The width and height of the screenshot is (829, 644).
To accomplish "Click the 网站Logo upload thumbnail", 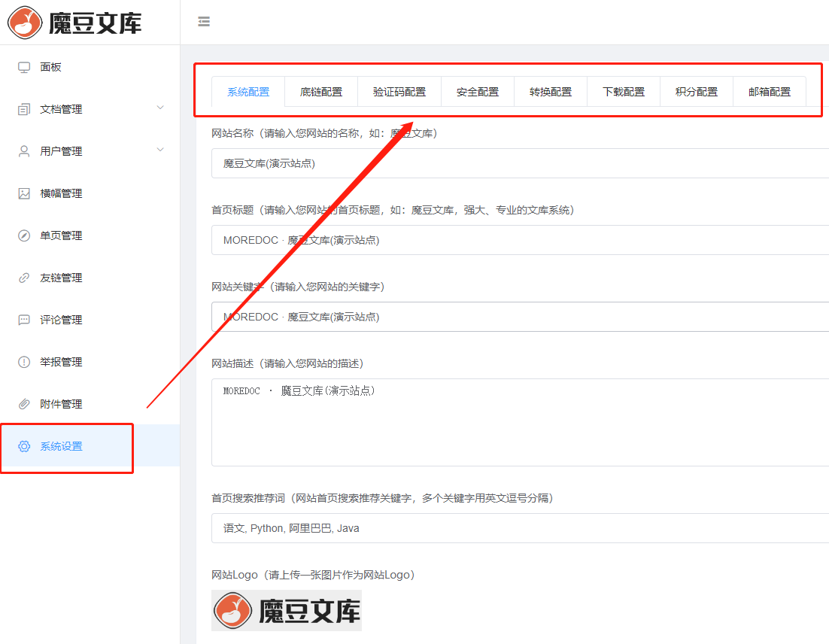I will [x=287, y=611].
